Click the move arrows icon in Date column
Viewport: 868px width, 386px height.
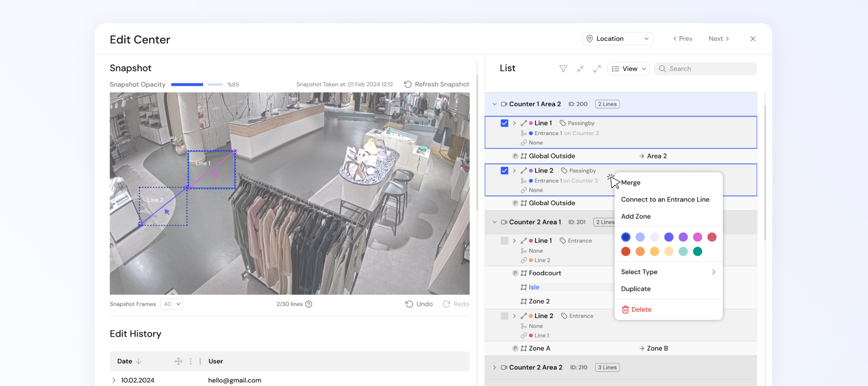[178, 361]
